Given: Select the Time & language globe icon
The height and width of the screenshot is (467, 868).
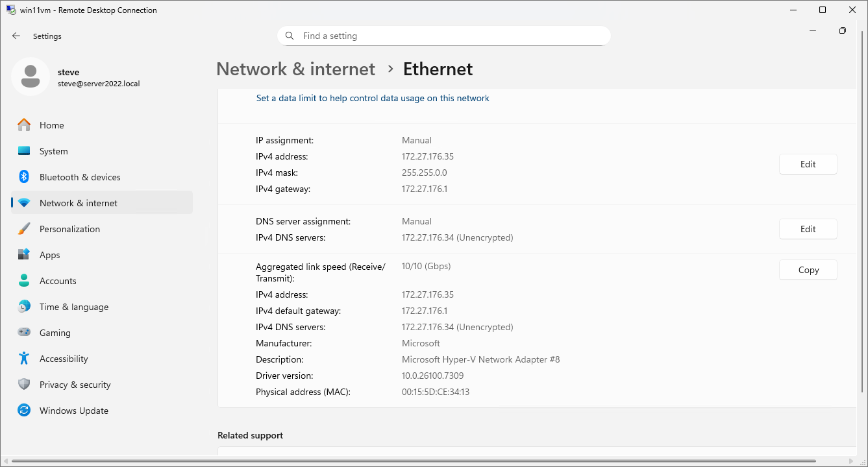Looking at the screenshot, I should (x=24, y=307).
